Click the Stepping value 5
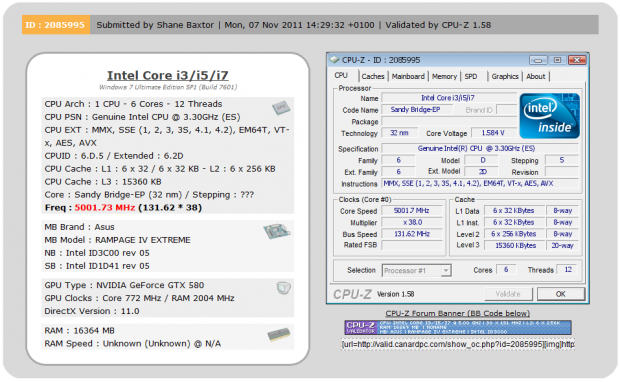The image size is (620, 382). (x=561, y=160)
